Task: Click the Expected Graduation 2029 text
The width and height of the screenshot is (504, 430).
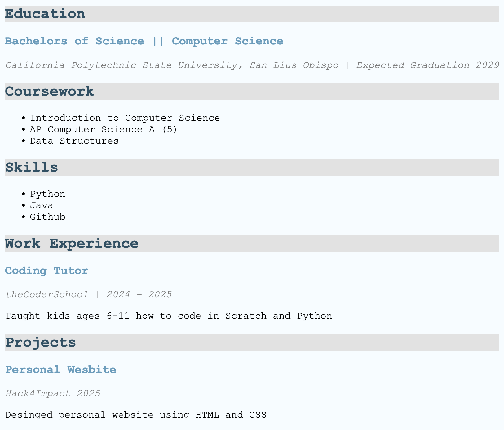Action: pyautogui.click(x=427, y=65)
